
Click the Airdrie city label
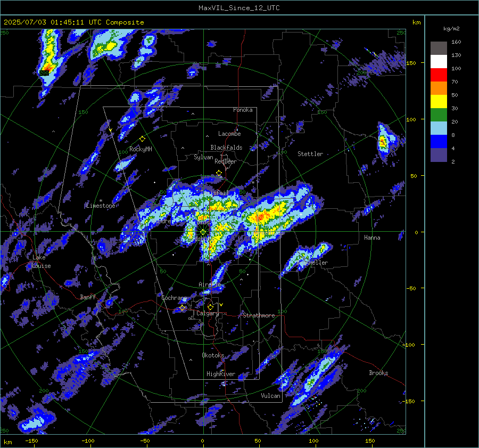tap(210, 284)
